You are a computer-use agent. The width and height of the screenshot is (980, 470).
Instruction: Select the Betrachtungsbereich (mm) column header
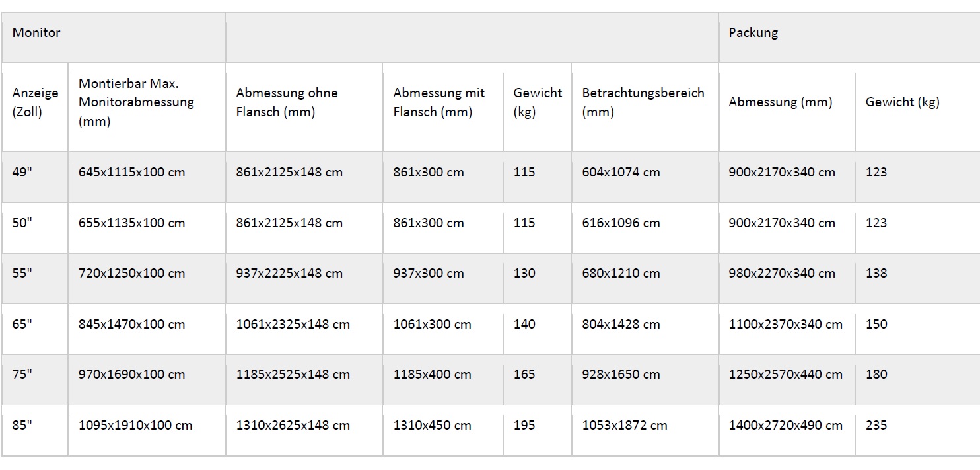[643, 102]
